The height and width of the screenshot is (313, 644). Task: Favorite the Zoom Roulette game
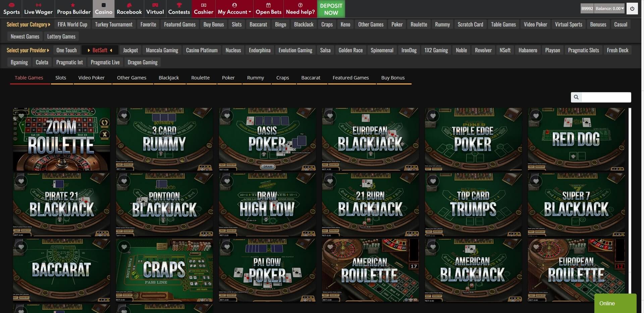(x=21, y=116)
